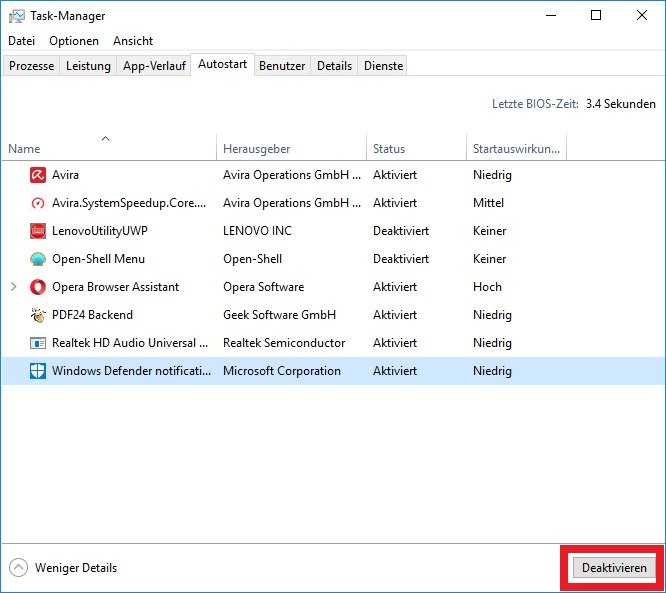
Task: Open the Datei menu
Action: click(21, 41)
